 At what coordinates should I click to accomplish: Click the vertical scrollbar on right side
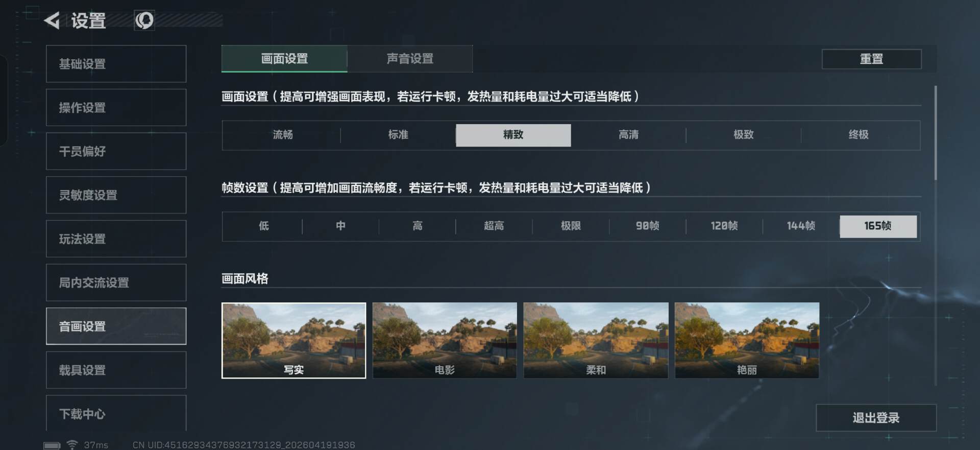point(935,133)
